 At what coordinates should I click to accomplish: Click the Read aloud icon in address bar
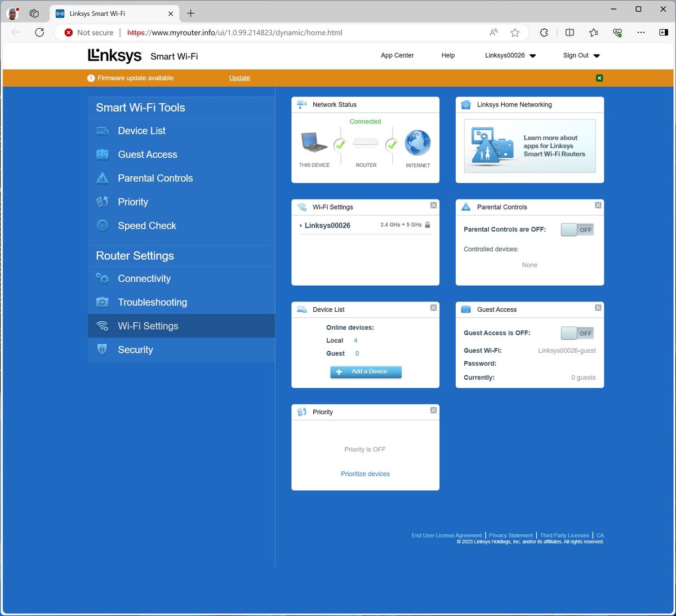tap(494, 33)
